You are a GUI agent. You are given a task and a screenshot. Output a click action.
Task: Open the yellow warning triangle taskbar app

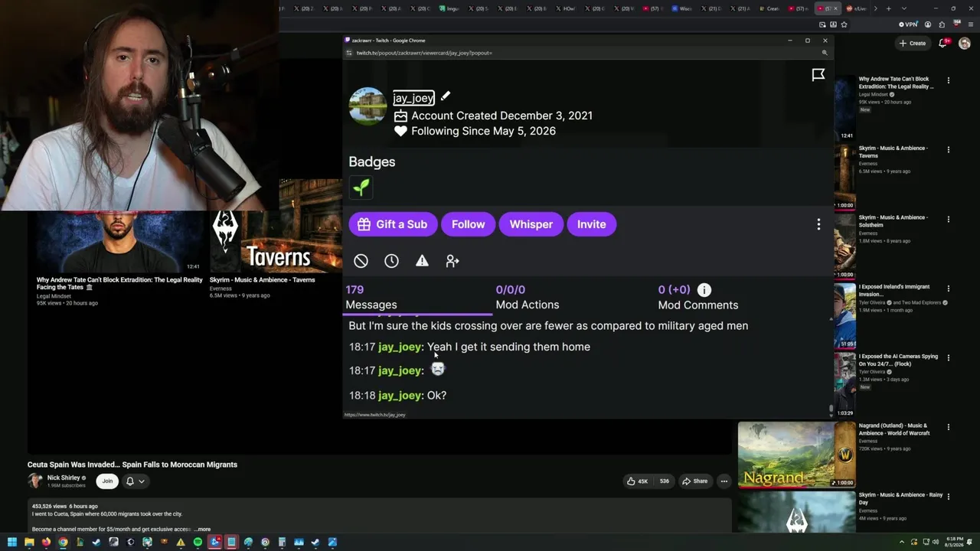tap(181, 543)
